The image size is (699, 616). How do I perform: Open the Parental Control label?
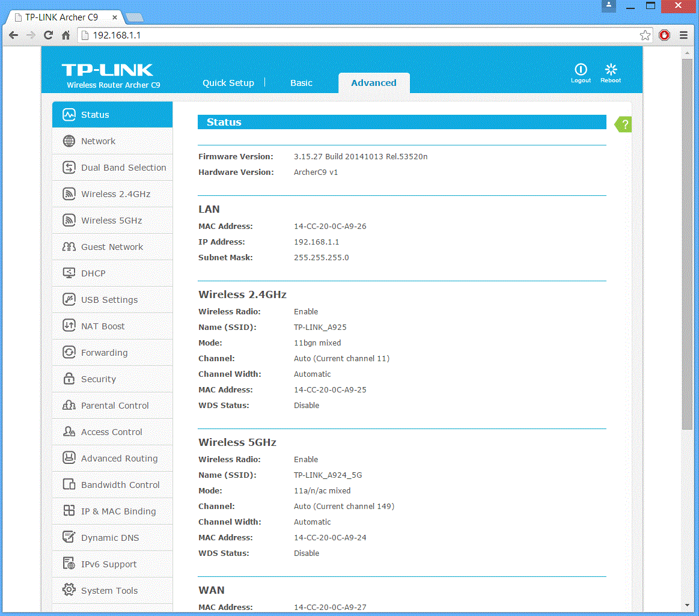click(115, 406)
